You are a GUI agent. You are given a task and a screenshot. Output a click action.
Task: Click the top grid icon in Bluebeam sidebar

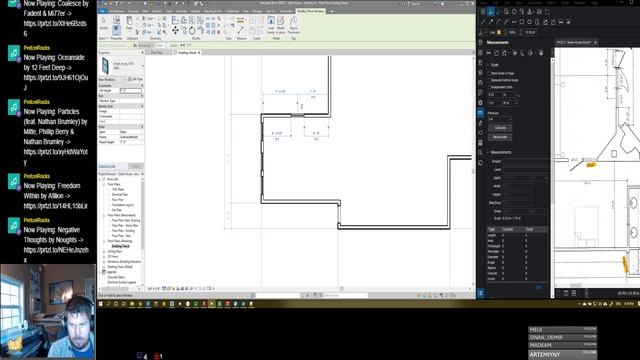(480, 53)
